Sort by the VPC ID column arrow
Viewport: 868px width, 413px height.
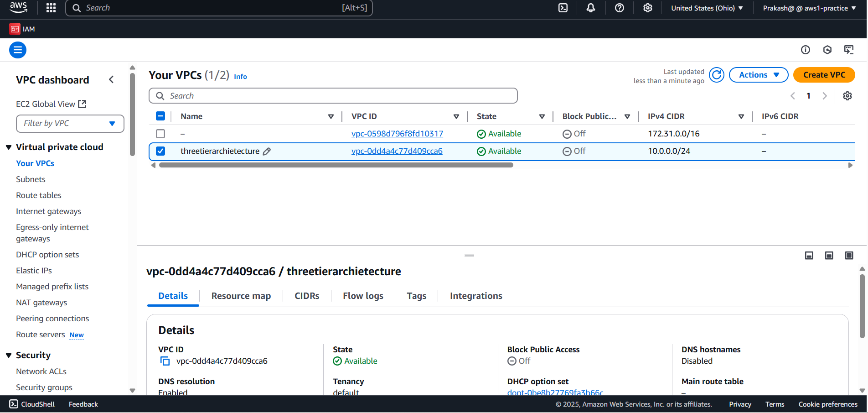click(456, 117)
